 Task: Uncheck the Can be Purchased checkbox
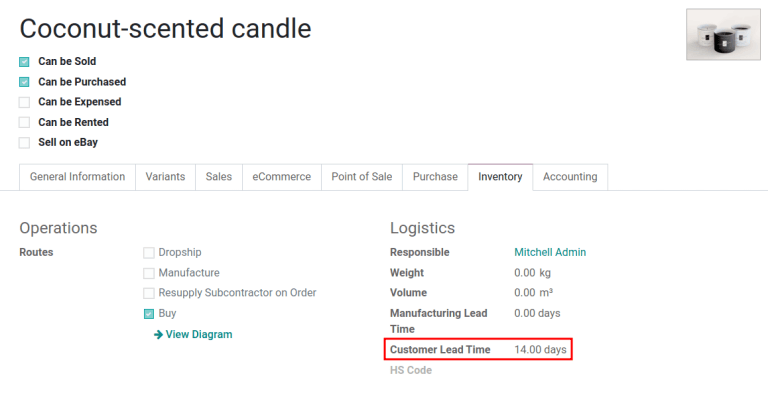24,82
